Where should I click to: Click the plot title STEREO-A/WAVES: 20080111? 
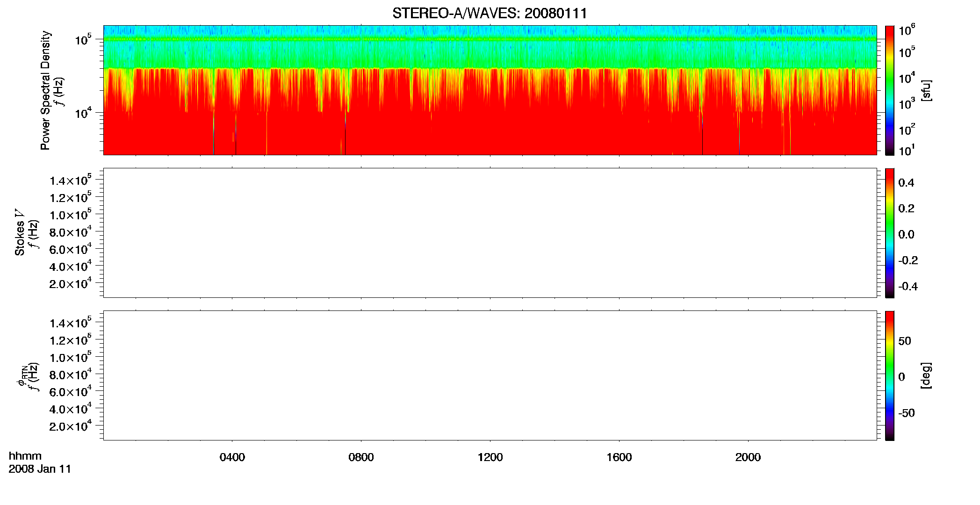tap(490, 14)
